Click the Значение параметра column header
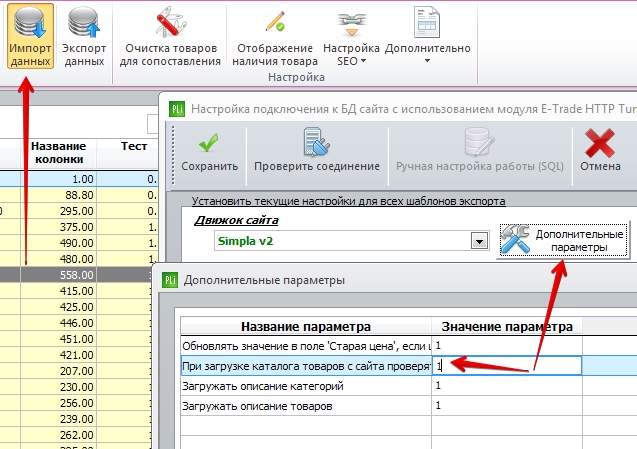637x449 pixels. coord(507,326)
